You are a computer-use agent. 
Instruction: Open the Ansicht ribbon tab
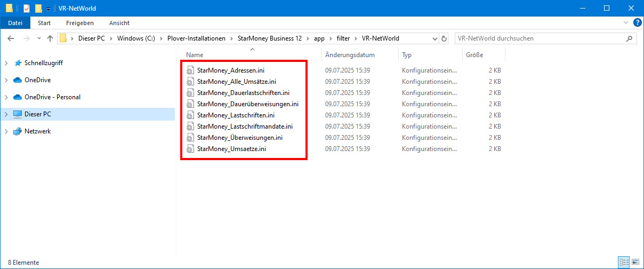119,23
